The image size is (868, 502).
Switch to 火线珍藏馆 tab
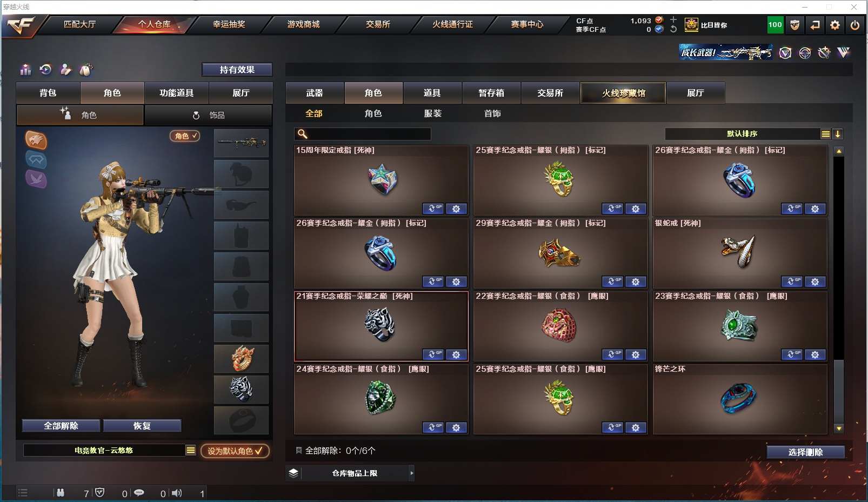[x=624, y=93]
